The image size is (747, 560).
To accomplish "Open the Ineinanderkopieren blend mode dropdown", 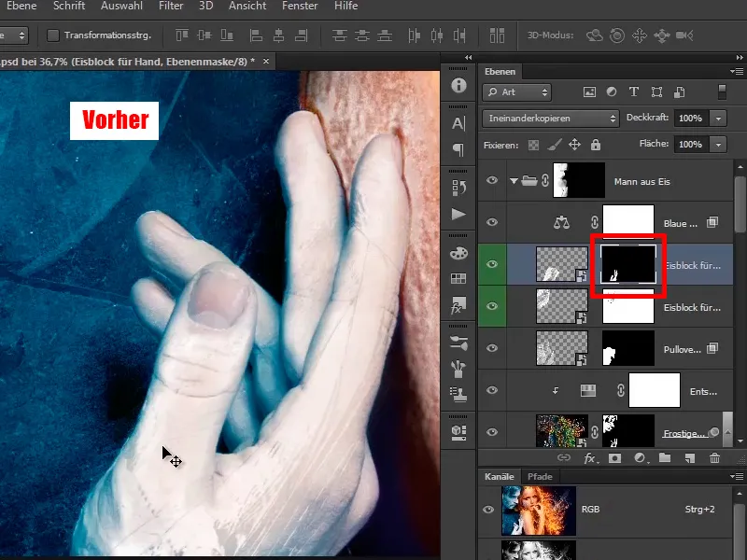I will point(551,119).
